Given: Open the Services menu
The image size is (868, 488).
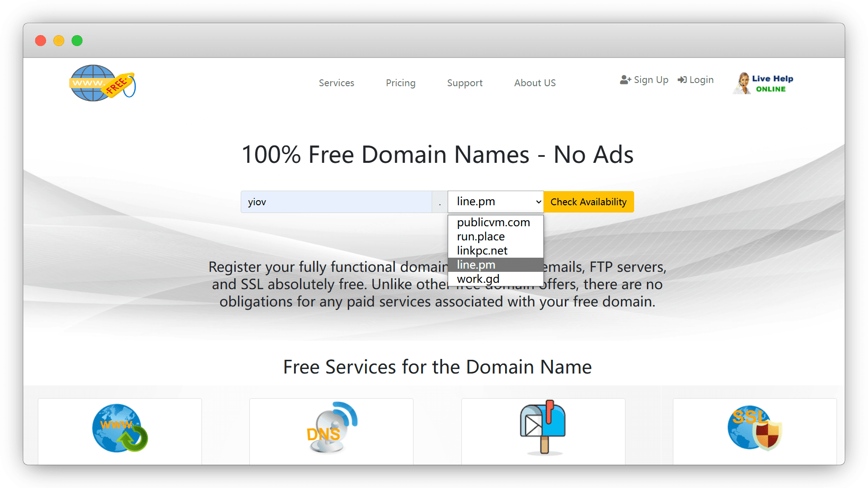Looking at the screenshot, I should point(336,83).
